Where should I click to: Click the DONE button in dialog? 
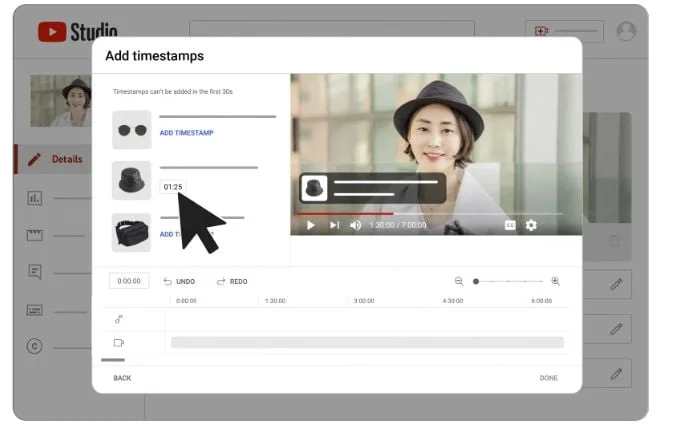(x=548, y=378)
